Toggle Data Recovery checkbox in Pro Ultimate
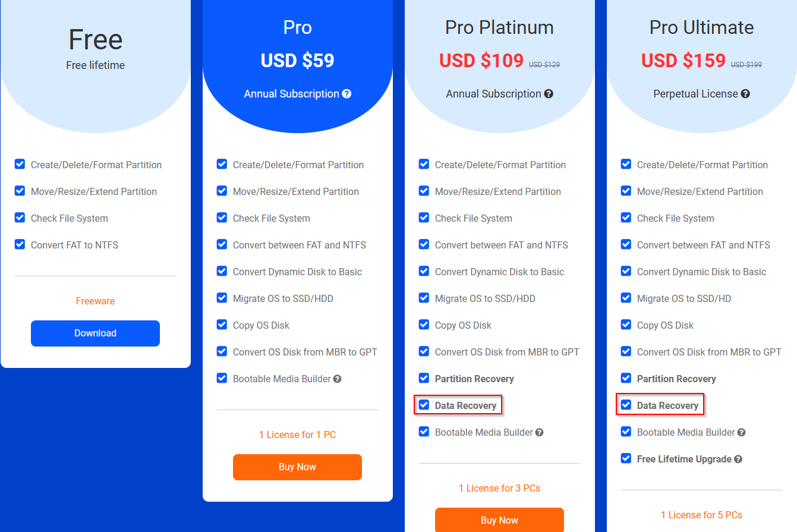The width and height of the screenshot is (797, 532). (x=626, y=405)
